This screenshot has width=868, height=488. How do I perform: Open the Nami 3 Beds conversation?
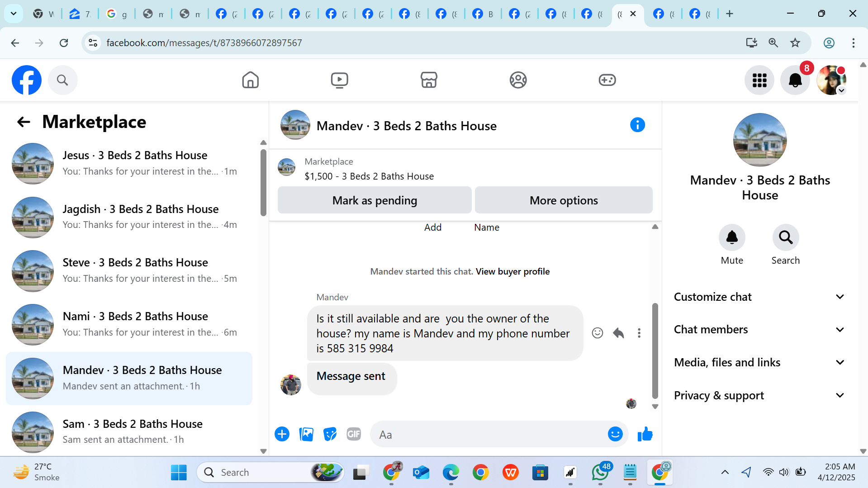[x=129, y=325]
